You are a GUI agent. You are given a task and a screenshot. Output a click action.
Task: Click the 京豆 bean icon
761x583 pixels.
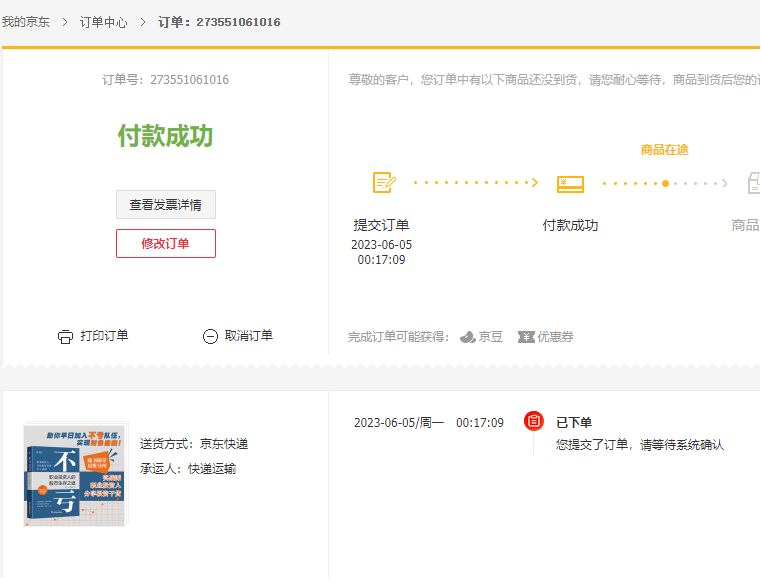(467, 337)
